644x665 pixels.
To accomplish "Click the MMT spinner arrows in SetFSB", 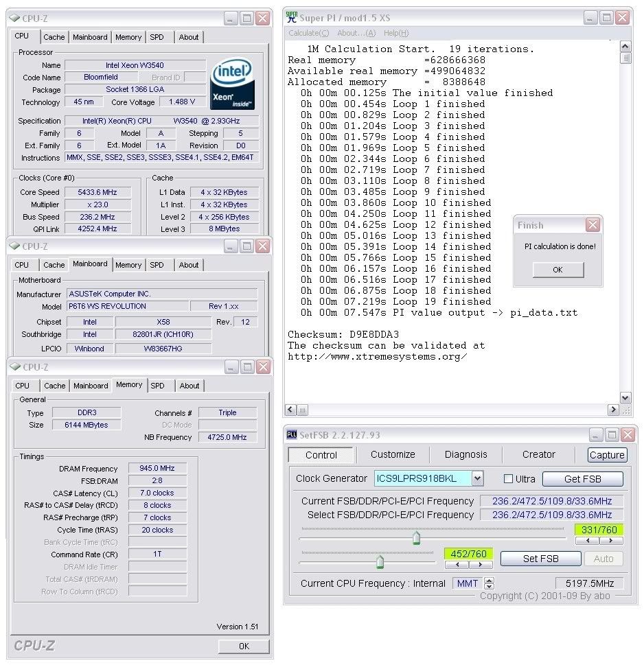I will [x=489, y=583].
